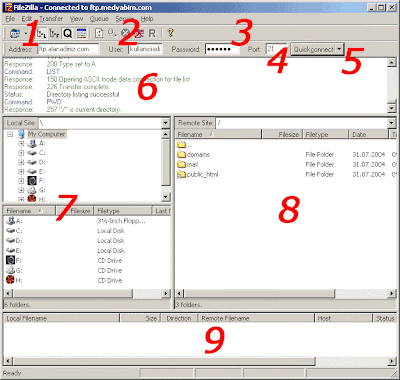Collapse the My Computer tree node
Viewport: 400px width, 380px height.
[x=10, y=134]
